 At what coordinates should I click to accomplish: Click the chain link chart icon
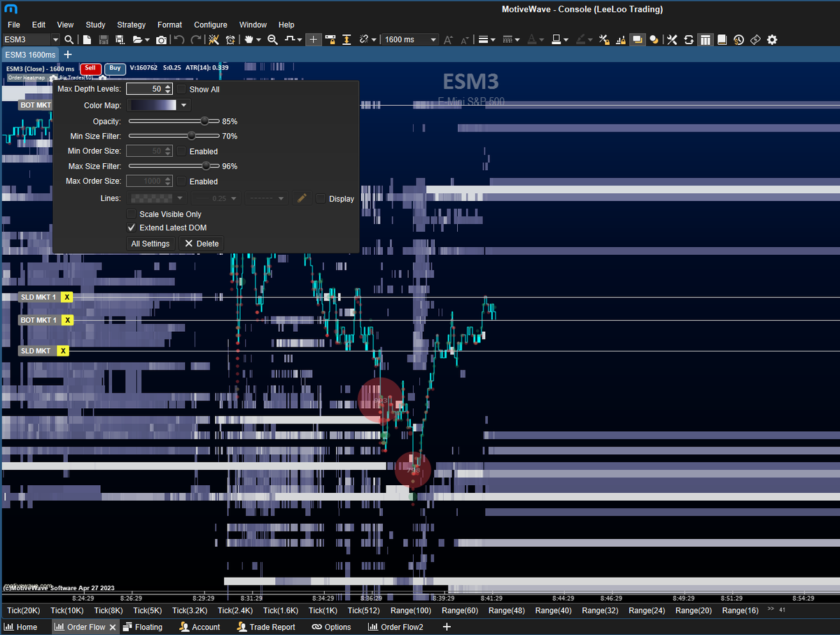(x=364, y=40)
